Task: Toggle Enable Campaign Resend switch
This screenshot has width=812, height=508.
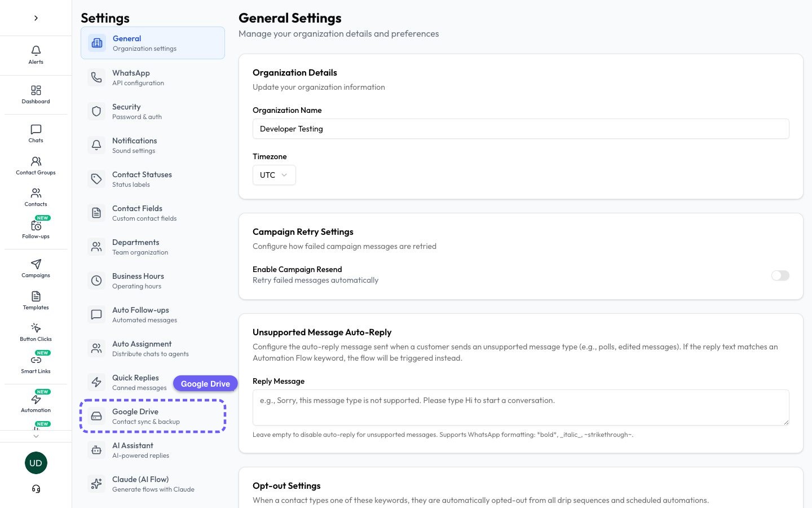Action: point(780,275)
